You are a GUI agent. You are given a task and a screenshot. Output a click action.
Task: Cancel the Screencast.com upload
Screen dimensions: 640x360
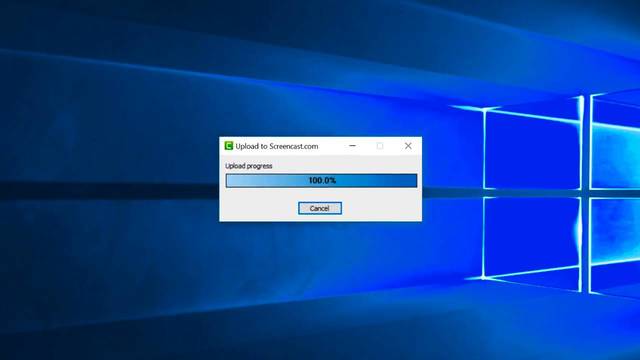pos(320,208)
